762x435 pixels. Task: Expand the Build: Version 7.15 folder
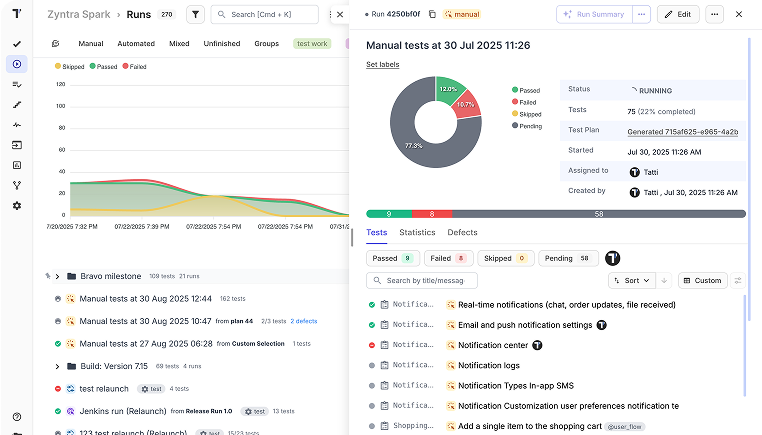pyautogui.click(x=58, y=366)
